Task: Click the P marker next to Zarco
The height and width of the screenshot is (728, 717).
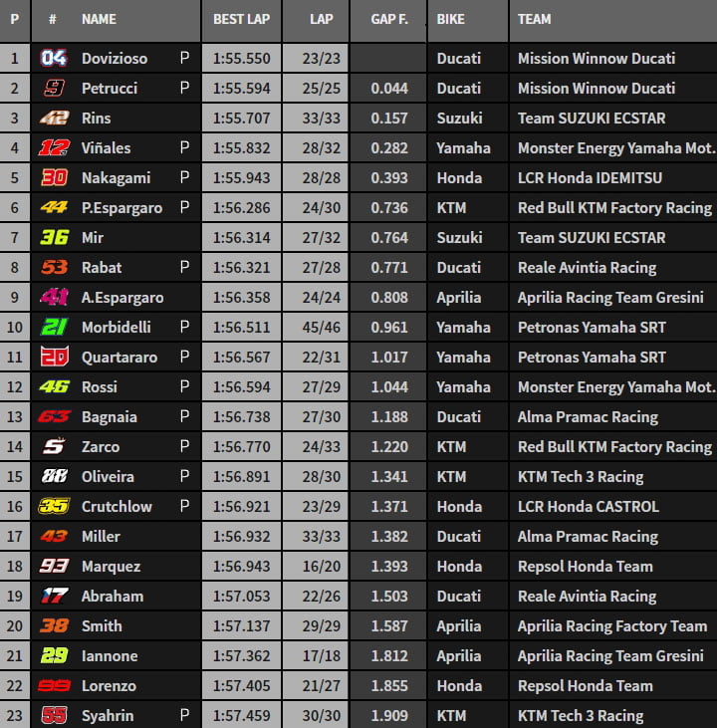Action: [184, 446]
